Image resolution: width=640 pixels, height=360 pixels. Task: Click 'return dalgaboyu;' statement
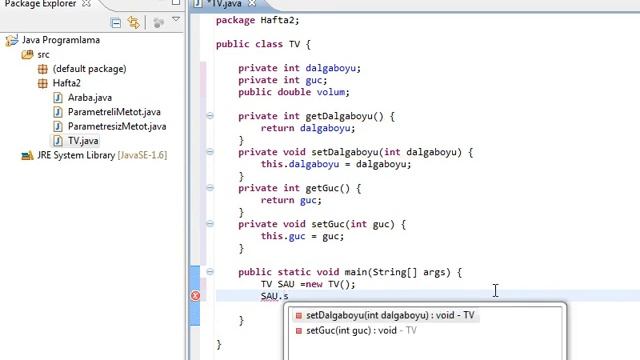click(x=308, y=128)
